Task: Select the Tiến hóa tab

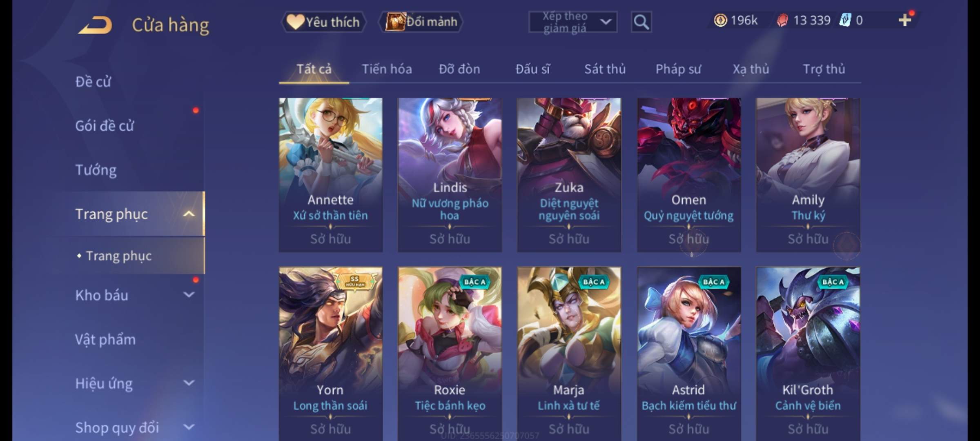Action: (x=387, y=69)
